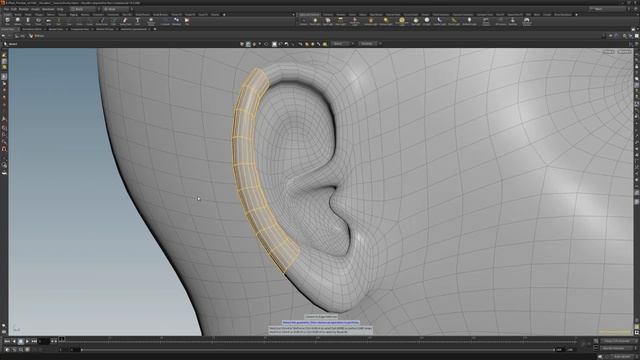The image size is (640, 360).
Task: Open the Edit menu
Action: pyautogui.click(x=13, y=9)
